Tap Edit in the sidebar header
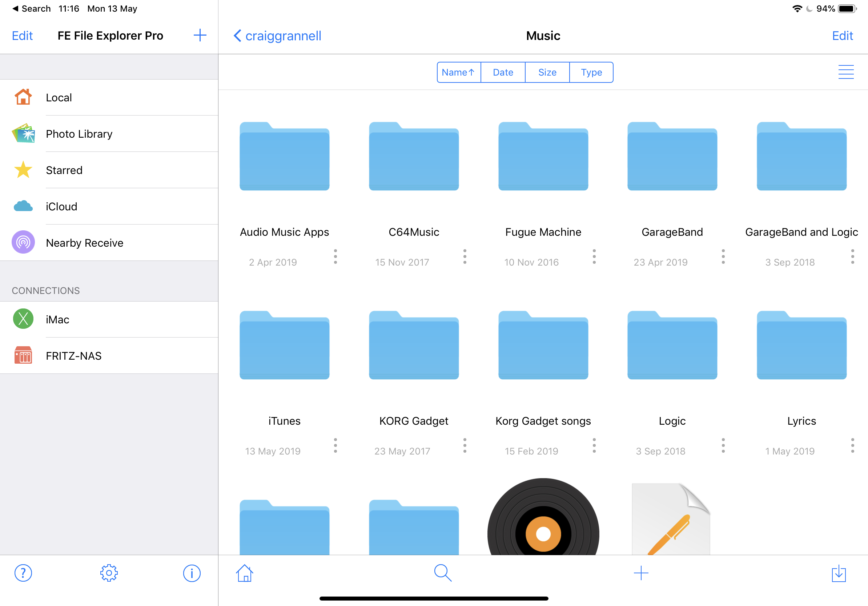The image size is (868, 606). (x=22, y=36)
